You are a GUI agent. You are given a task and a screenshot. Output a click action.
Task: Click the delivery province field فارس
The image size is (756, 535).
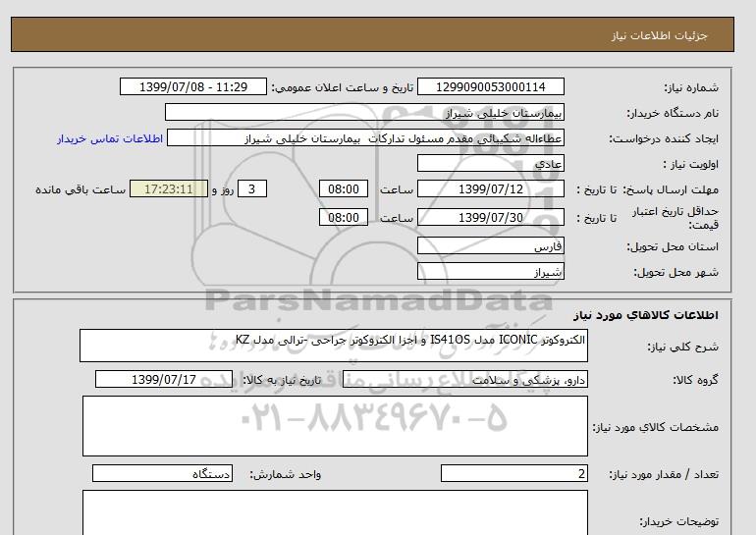(490, 245)
